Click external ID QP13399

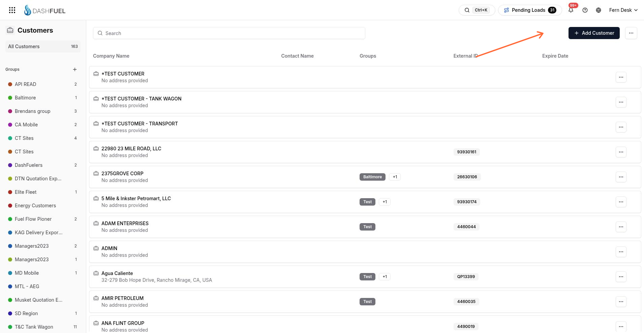tap(466, 277)
